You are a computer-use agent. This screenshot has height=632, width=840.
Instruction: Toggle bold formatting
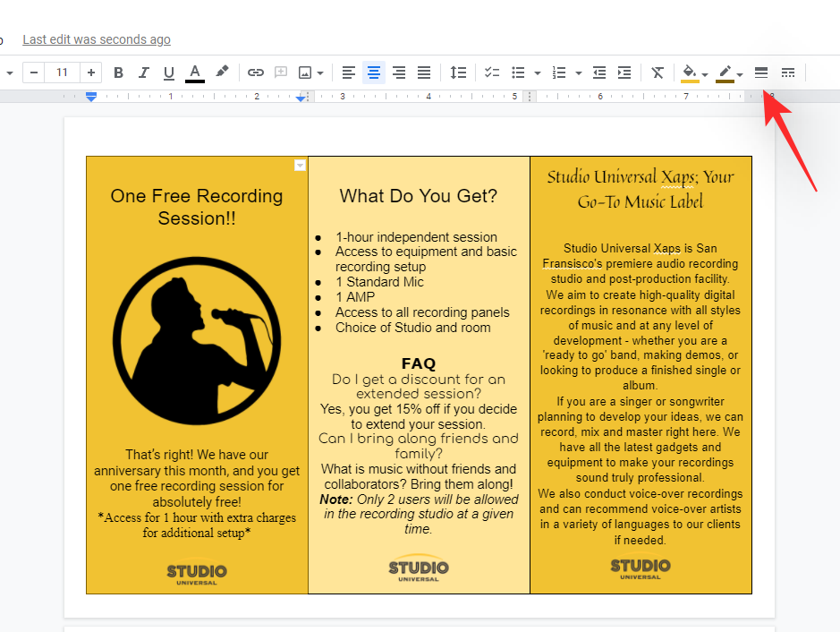[118, 73]
